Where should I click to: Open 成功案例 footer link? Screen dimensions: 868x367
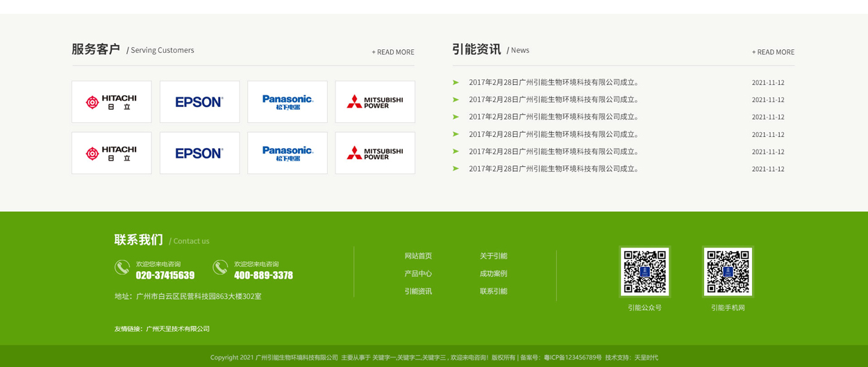pos(493,274)
